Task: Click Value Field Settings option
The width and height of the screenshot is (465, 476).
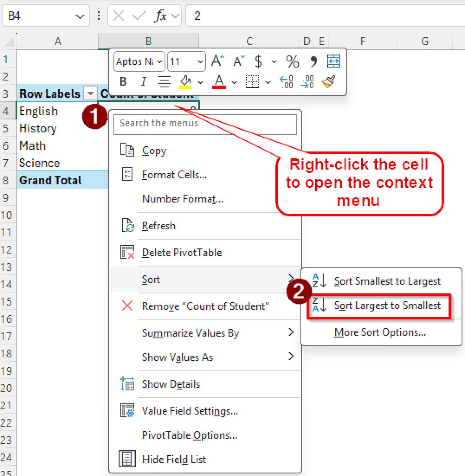Action: click(x=190, y=411)
